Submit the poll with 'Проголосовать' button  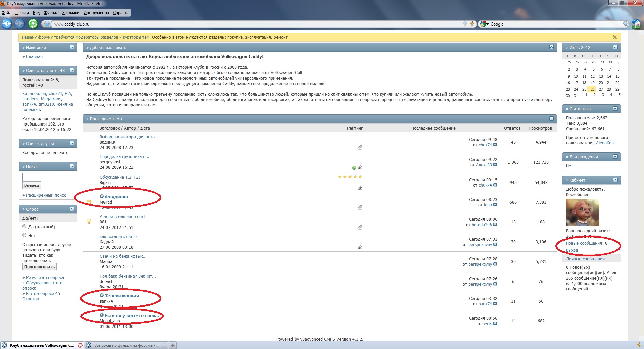point(40,267)
